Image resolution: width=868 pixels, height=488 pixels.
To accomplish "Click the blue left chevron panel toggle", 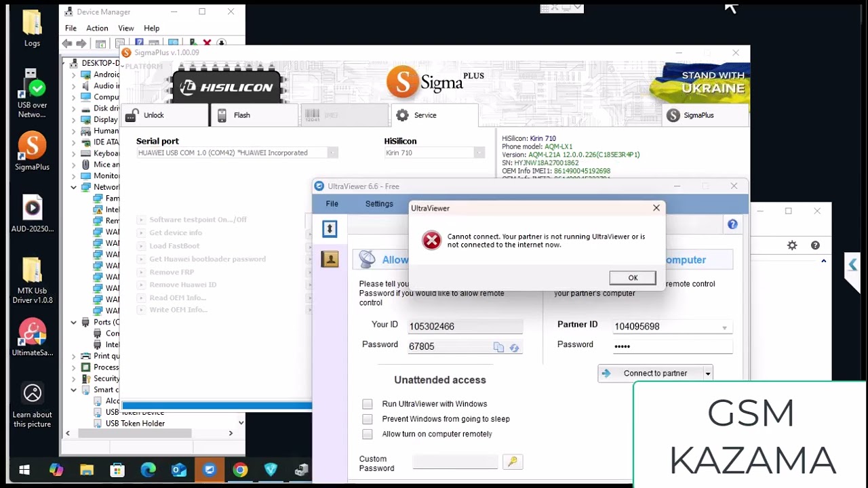I will point(852,265).
